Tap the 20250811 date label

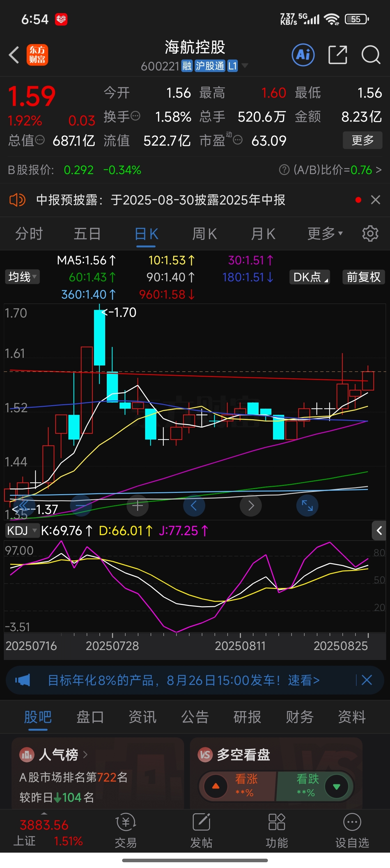coord(240,646)
